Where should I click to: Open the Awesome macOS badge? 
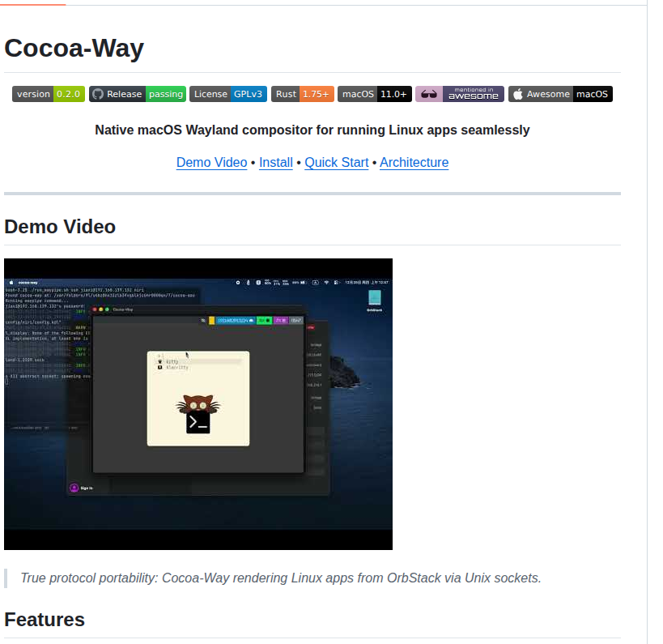(x=560, y=94)
